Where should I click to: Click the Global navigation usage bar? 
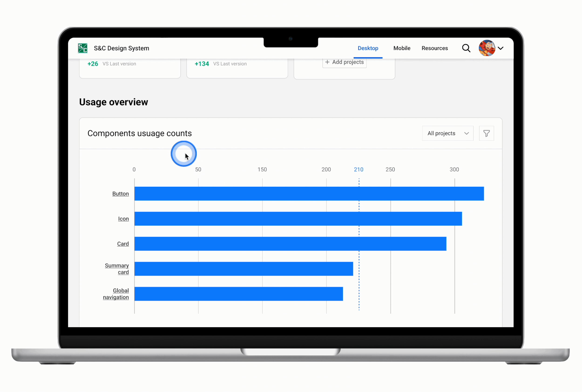click(238, 294)
